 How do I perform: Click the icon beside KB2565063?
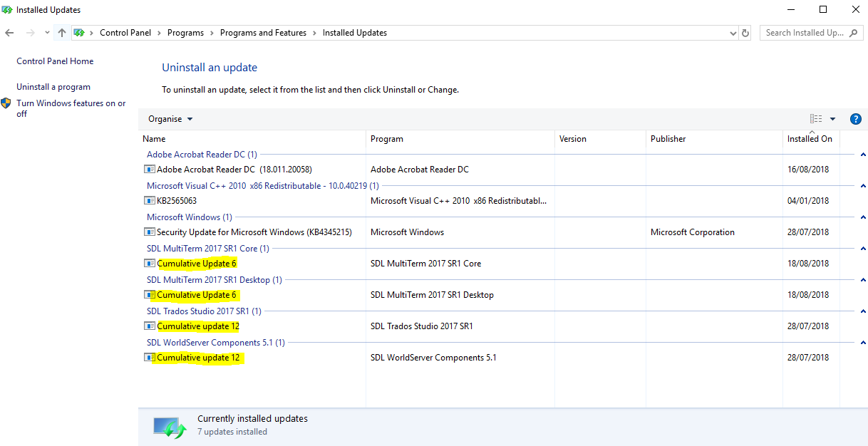[150, 201]
